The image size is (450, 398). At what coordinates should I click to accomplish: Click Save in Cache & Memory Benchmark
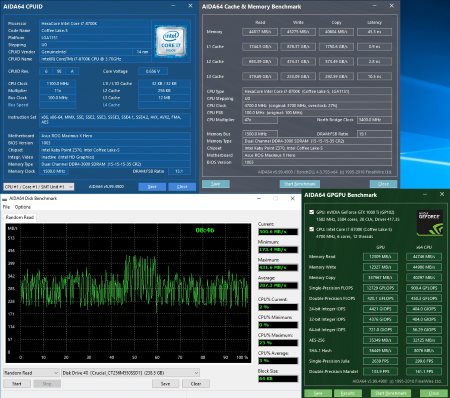coord(216,184)
